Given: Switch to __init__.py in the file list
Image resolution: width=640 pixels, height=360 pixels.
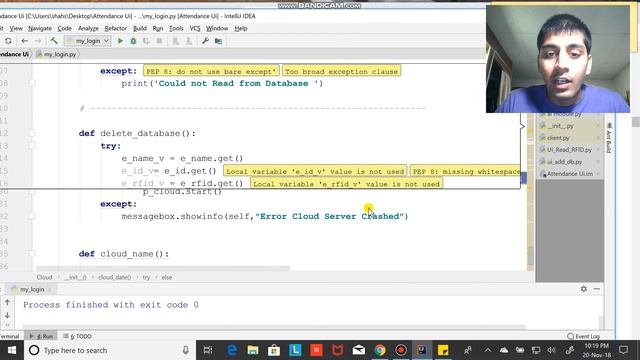Looking at the screenshot, I should pos(560,126).
